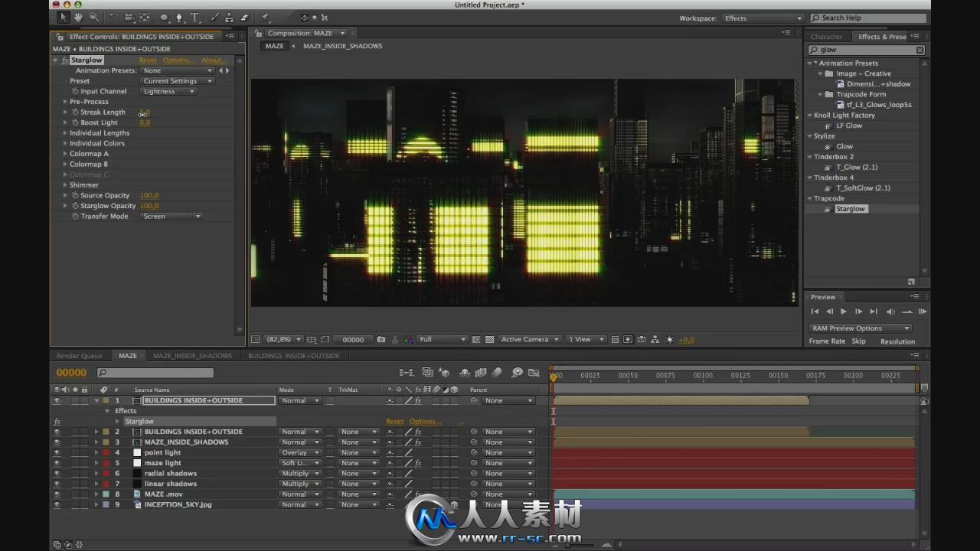Expand the Pre-Process property group

[x=65, y=102]
